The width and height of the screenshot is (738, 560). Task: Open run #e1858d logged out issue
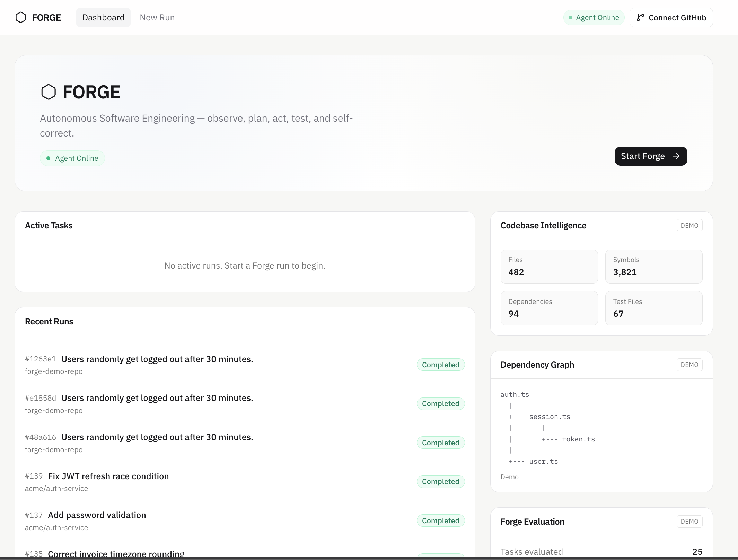click(x=245, y=404)
